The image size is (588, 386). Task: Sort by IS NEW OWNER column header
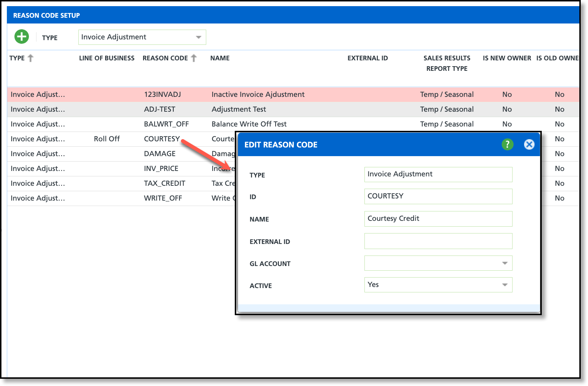tap(507, 58)
